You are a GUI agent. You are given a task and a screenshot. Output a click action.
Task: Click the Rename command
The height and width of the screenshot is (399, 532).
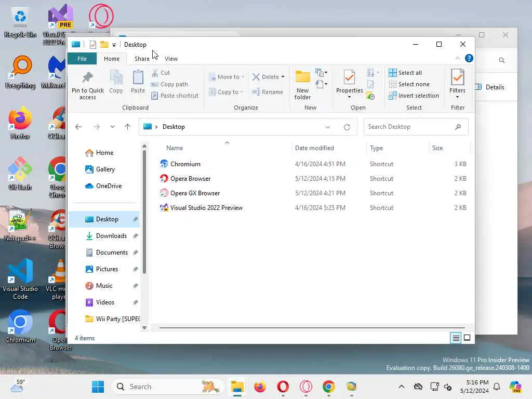[x=268, y=92]
